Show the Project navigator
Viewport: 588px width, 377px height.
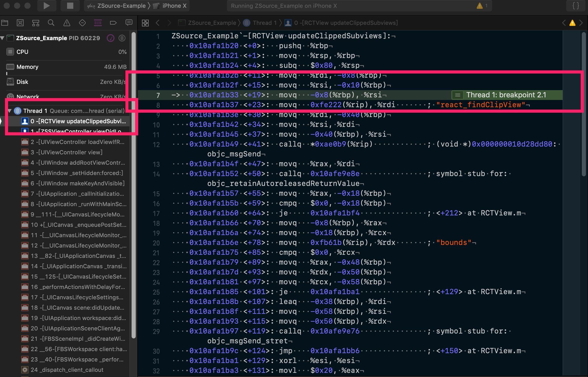pos(5,23)
